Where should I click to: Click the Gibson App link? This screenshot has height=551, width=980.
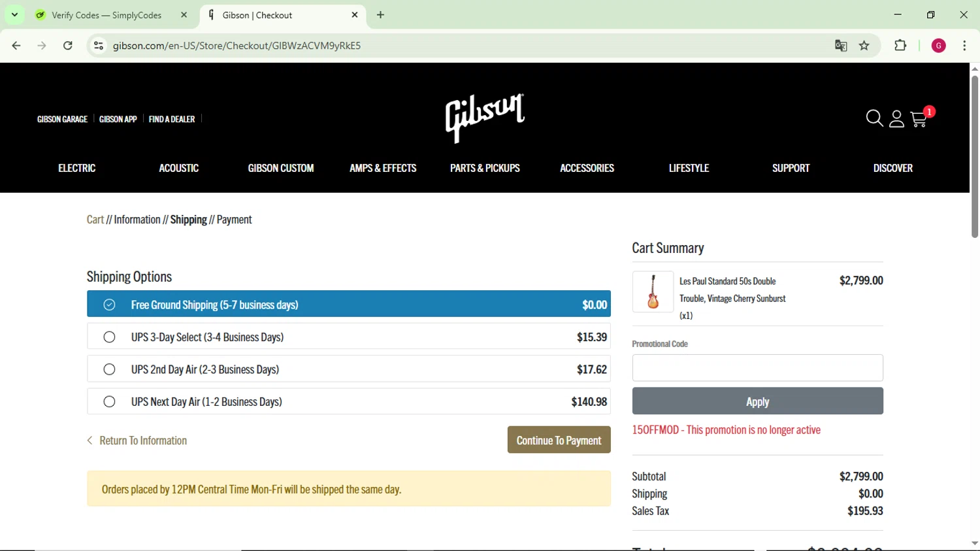[x=118, y=119]
